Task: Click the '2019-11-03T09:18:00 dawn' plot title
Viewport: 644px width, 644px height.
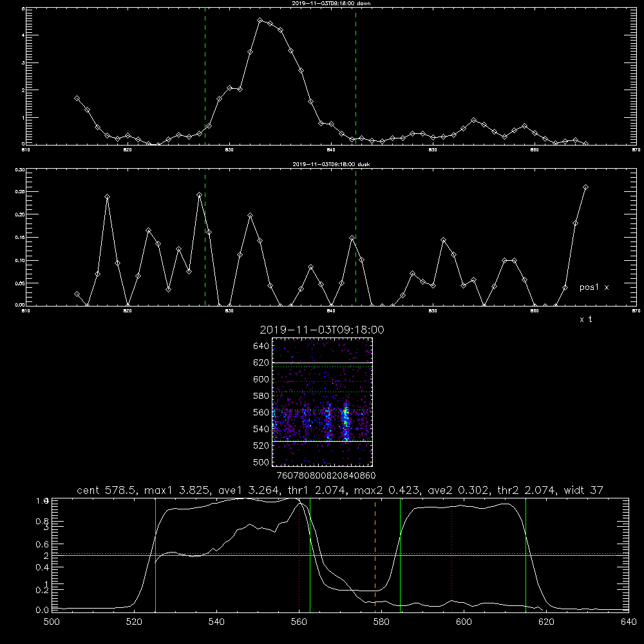Action: click(x=331, y=3)
